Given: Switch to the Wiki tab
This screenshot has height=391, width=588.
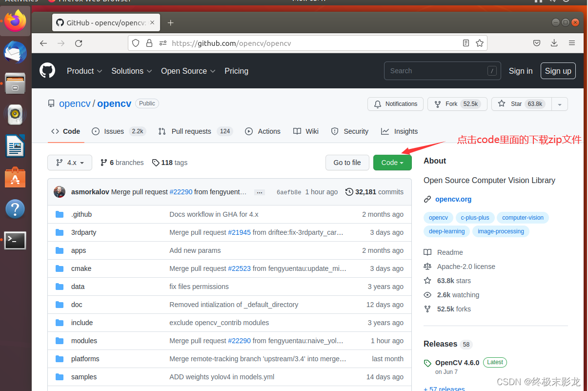Looking at the screenshot, I should click(306, 131).
